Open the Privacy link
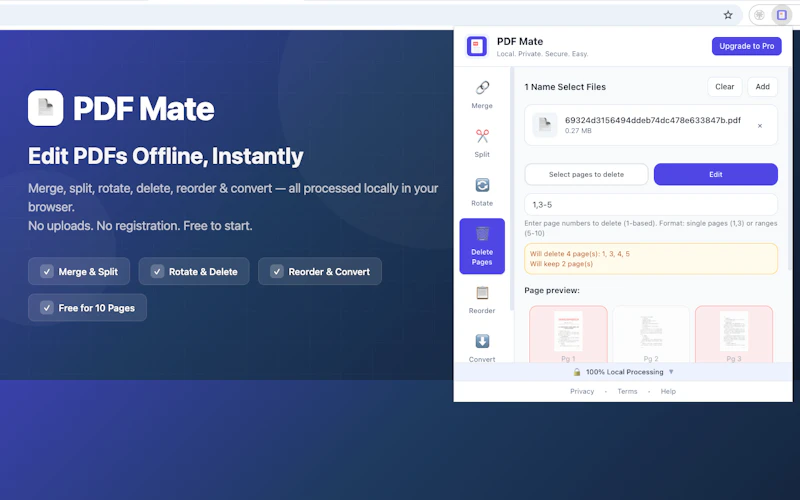 pos(582,391)
